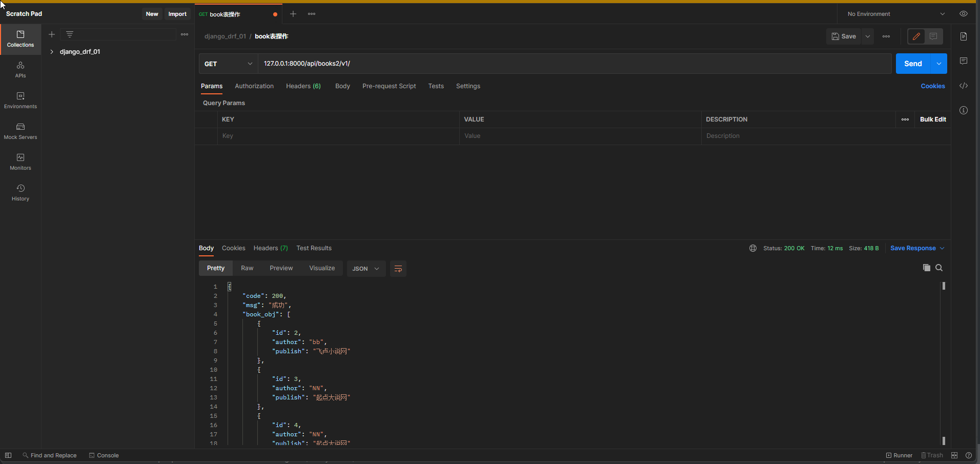Viewport: 980px width, 464px height.
Task: Switch response to Headers (7) tab
Action: pos(271,248)
